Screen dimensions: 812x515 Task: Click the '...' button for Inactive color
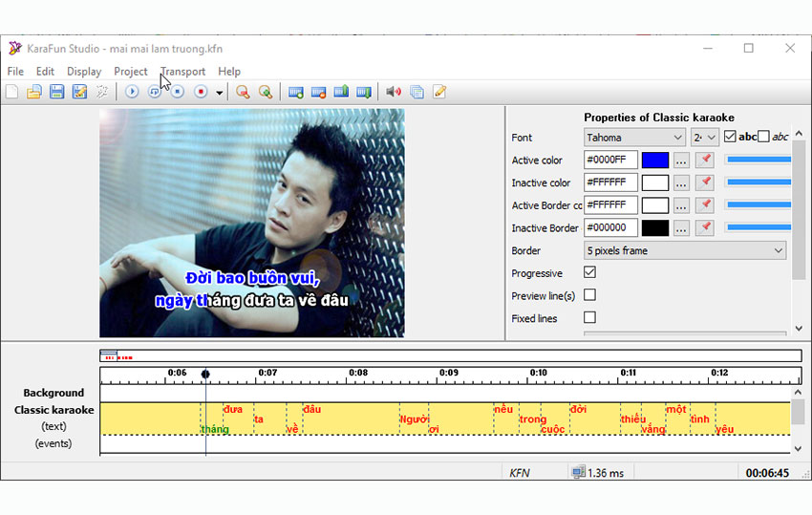pyautogui.click(x=681, y=182)
